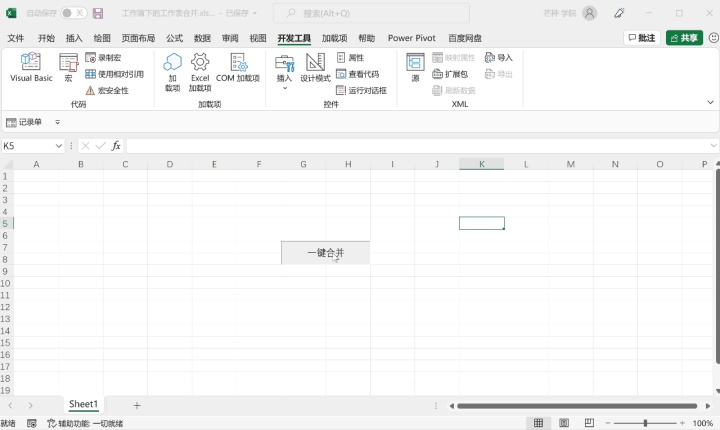
Task: Switch to Page Layout view in status bar
Action: pos(564,423)
